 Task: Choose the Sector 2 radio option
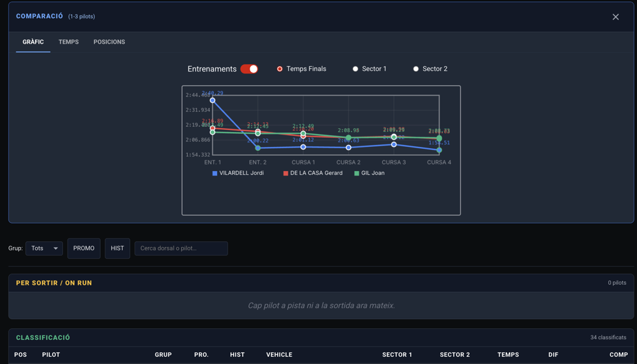coord(416,69)
